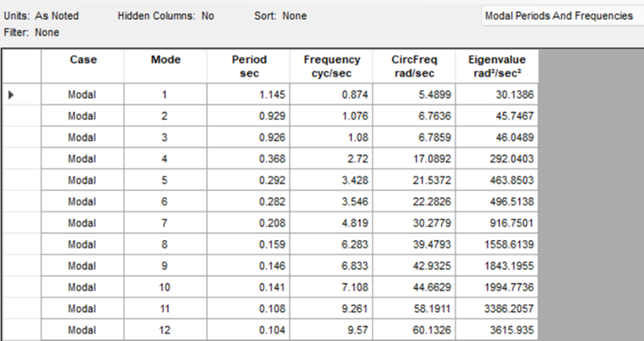Select frequency cell 9.261
Screen dimensions: 644x341
[x=332, y=309]
